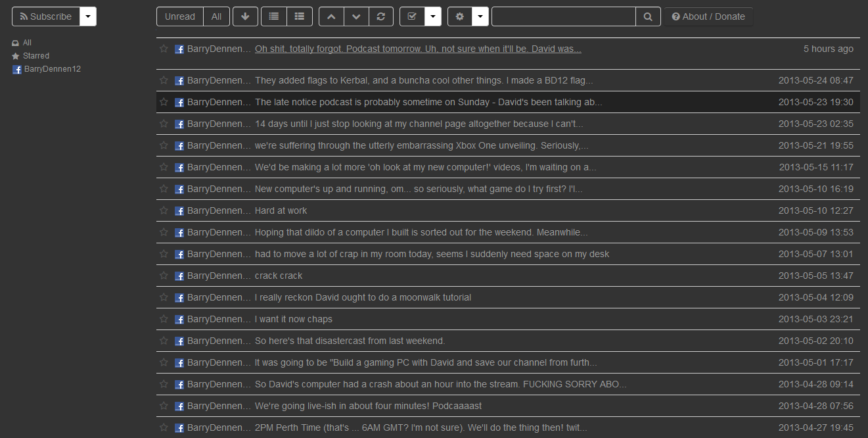Click the settings gear icon
This screenshot has width=868, height=438.
(460, 16)
